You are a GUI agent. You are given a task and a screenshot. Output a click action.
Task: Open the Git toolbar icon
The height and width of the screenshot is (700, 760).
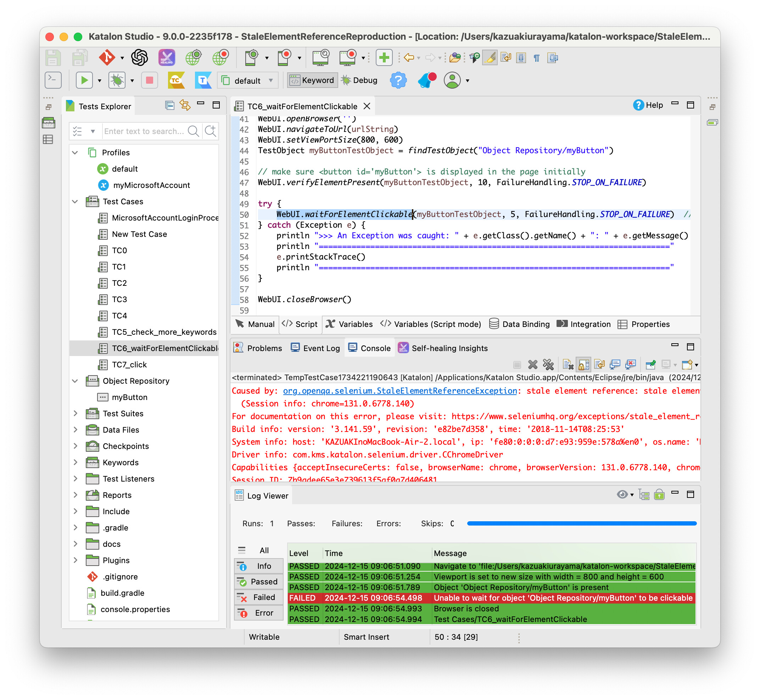point(107,57)
